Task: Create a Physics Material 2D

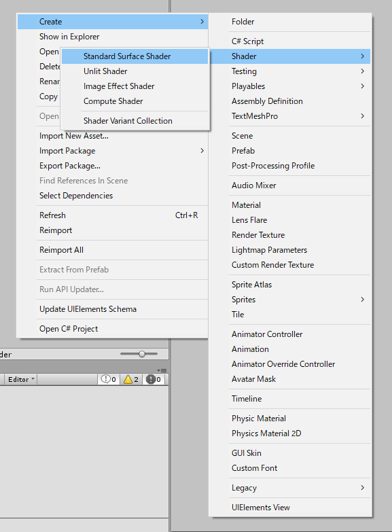Action: (290, 433)
